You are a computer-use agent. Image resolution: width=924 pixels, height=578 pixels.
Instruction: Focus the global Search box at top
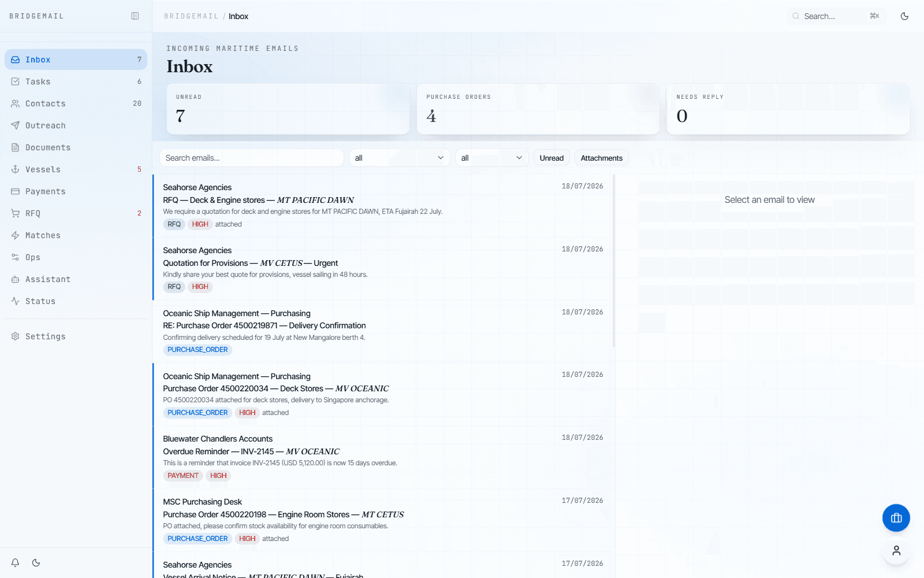tap(836, 16)
